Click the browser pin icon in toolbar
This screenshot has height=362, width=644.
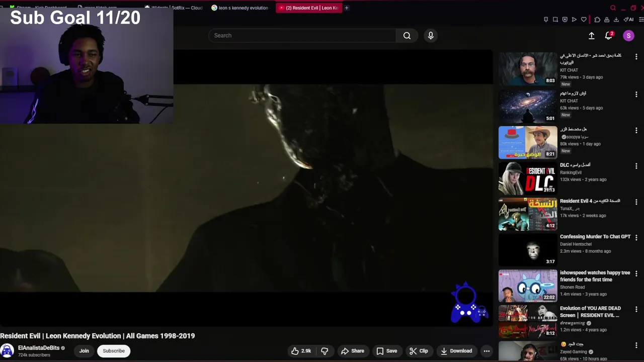pos(546,20)
